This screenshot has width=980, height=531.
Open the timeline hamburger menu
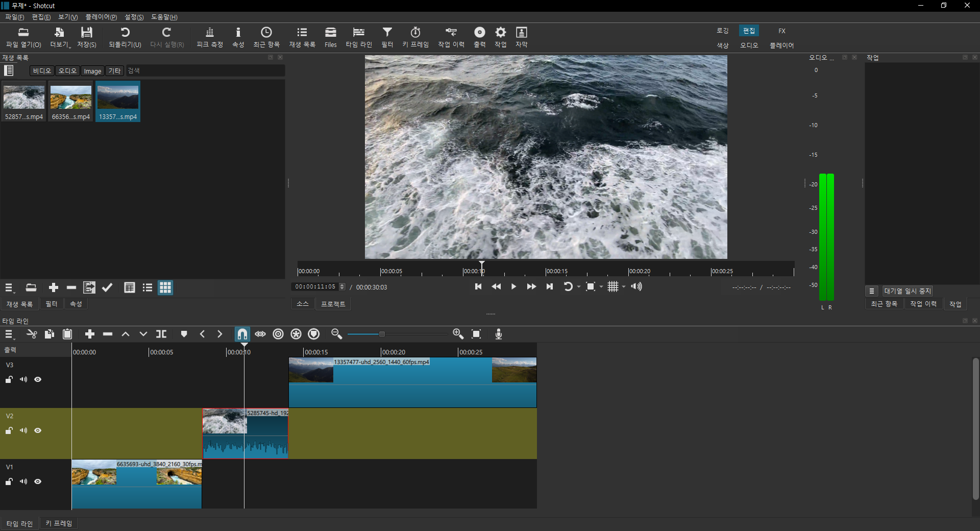pyautogui.click(x=9, y=334)
